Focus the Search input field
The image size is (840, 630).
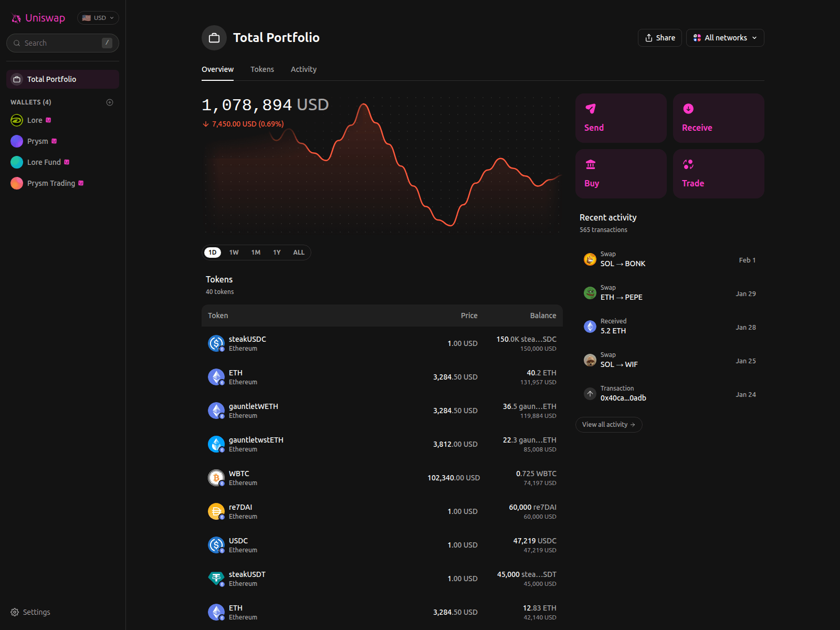coord(62,43)
